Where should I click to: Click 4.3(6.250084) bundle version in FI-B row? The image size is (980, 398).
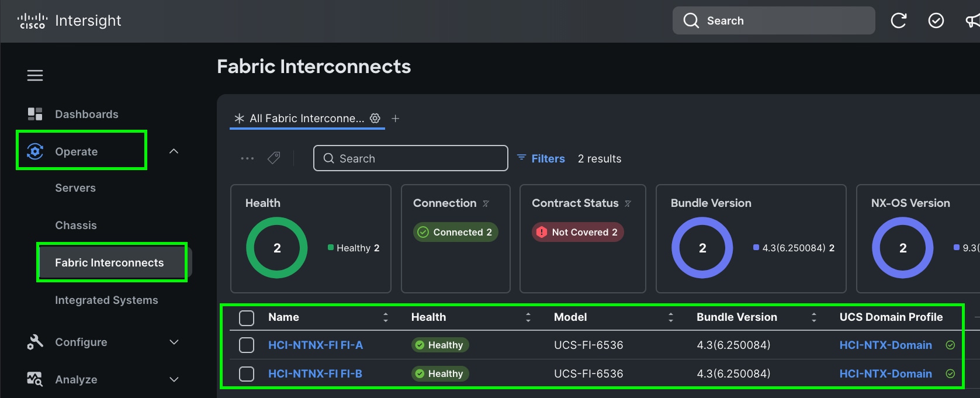(x=733, y=373)
